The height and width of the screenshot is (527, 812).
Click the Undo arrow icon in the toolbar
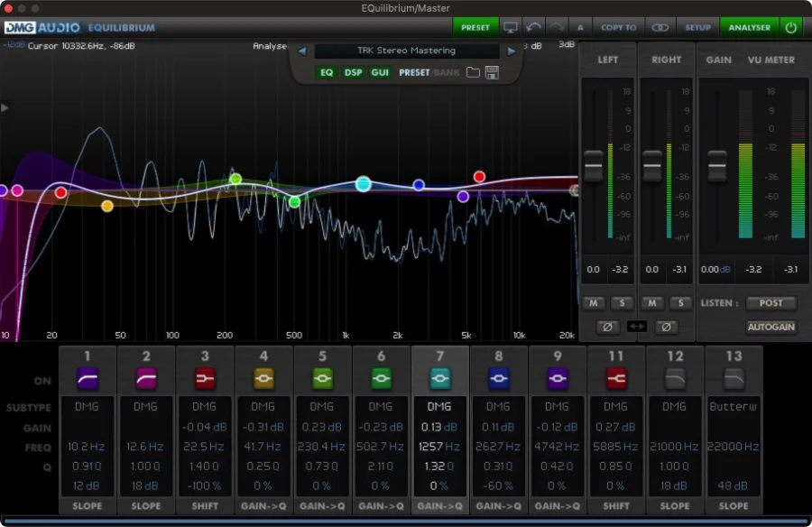tap(534, 27)
